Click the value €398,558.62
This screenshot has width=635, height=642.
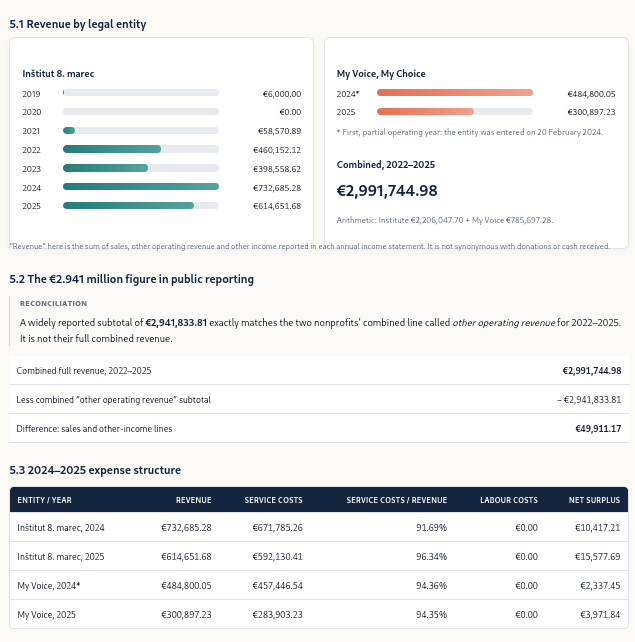click(277, 169)
